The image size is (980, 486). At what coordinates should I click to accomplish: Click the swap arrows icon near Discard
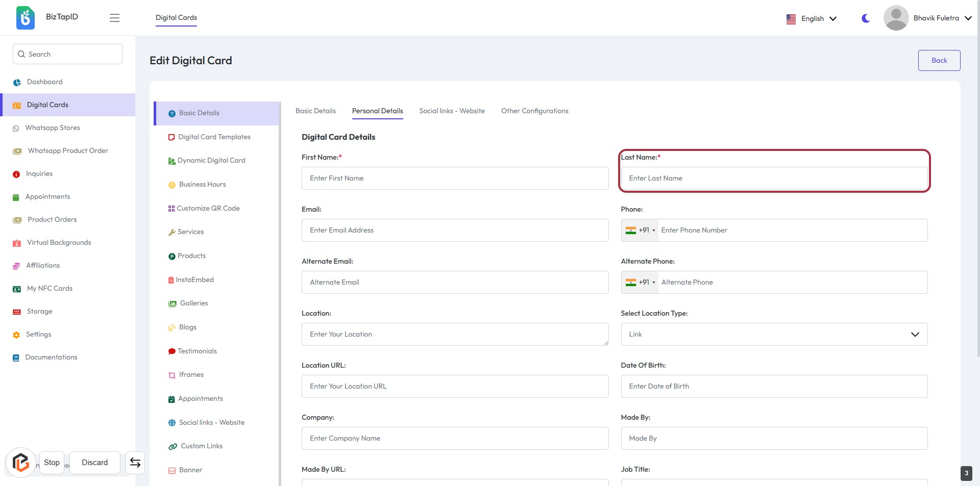[135, 463]
